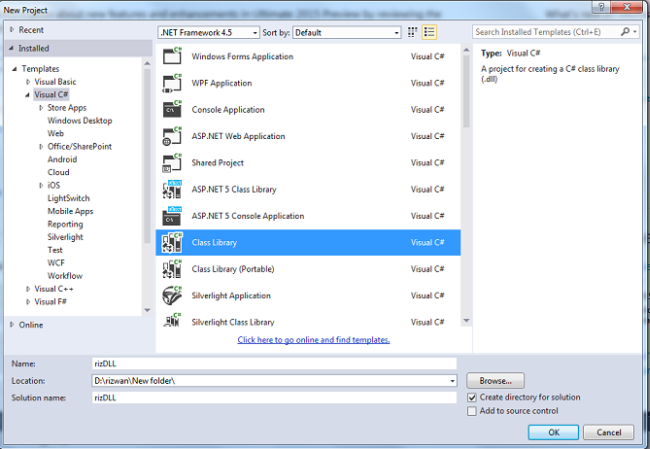Open the .NET Framework 4.5 dropdown
Screen dimensions: 650x449
209,32
